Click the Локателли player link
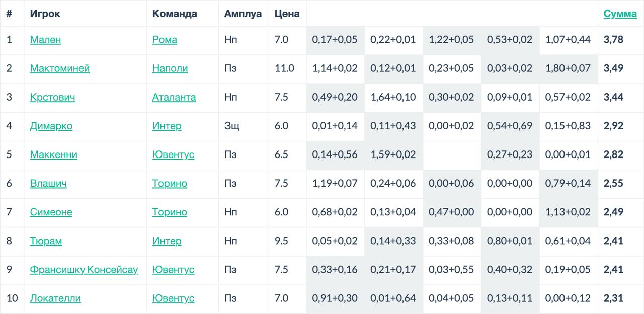The height and width of the screenshot is (314, 644). coord(55,298)
